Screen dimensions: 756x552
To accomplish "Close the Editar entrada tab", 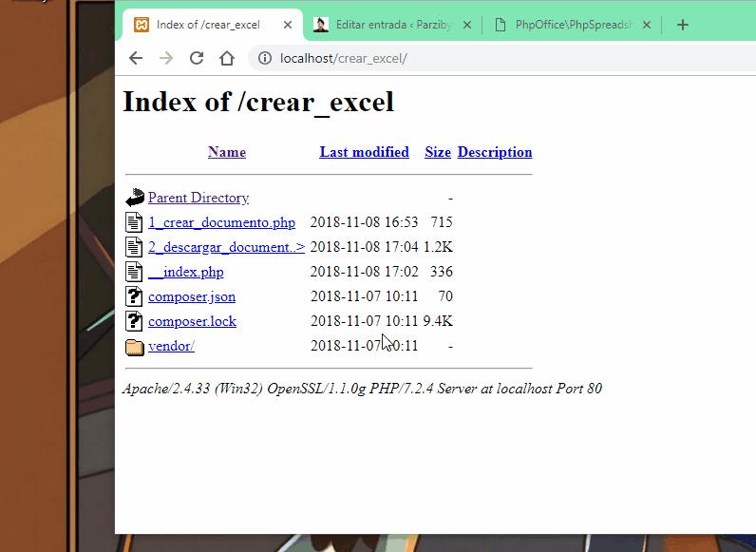I will click(x=466, y=25).
